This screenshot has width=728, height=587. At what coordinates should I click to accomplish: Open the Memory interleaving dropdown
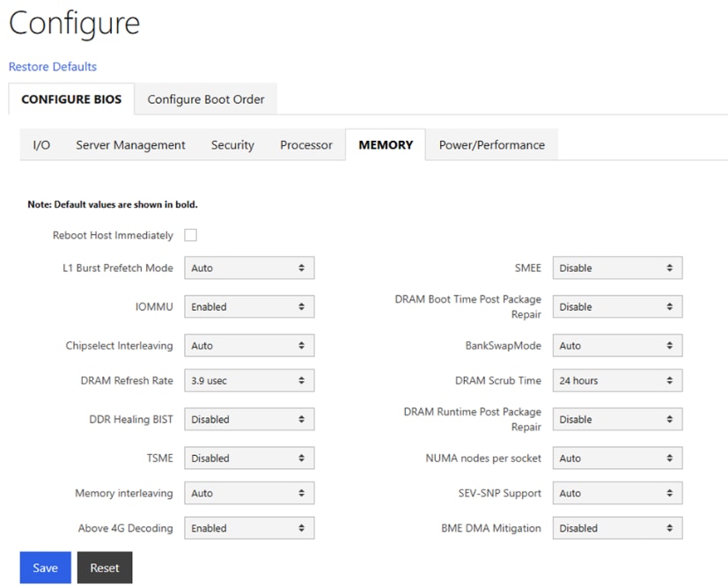tap(248, 494)
